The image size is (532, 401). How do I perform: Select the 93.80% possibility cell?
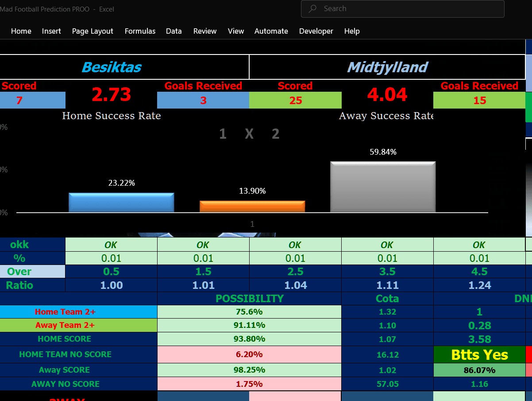coord(249,339)
